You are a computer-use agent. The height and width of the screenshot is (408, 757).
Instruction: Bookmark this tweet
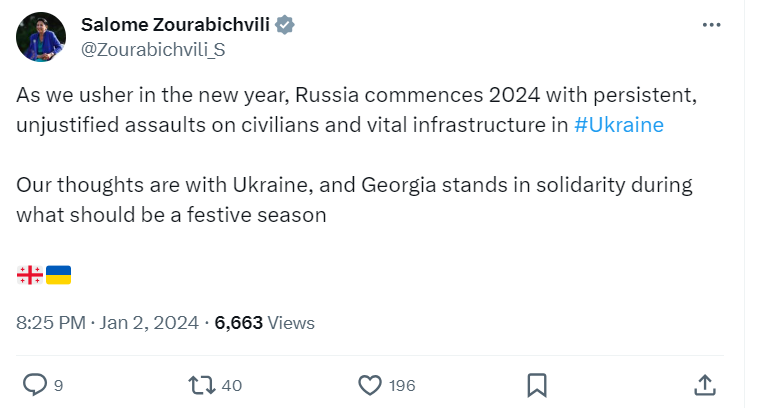[x=536, y=384]
